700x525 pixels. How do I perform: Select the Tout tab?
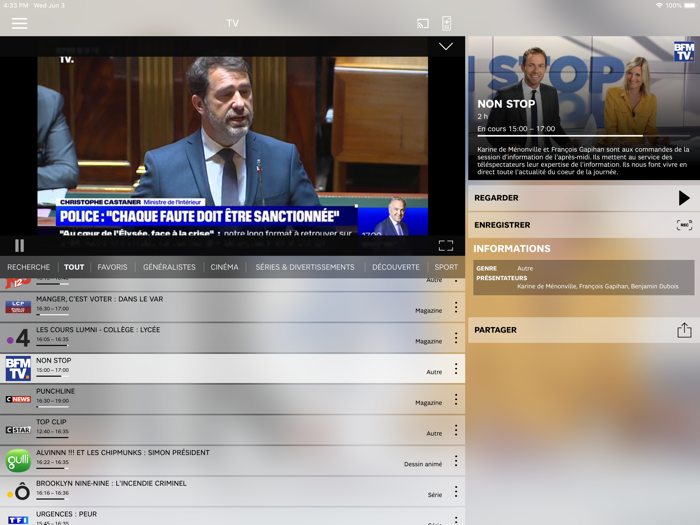(74, 267)
